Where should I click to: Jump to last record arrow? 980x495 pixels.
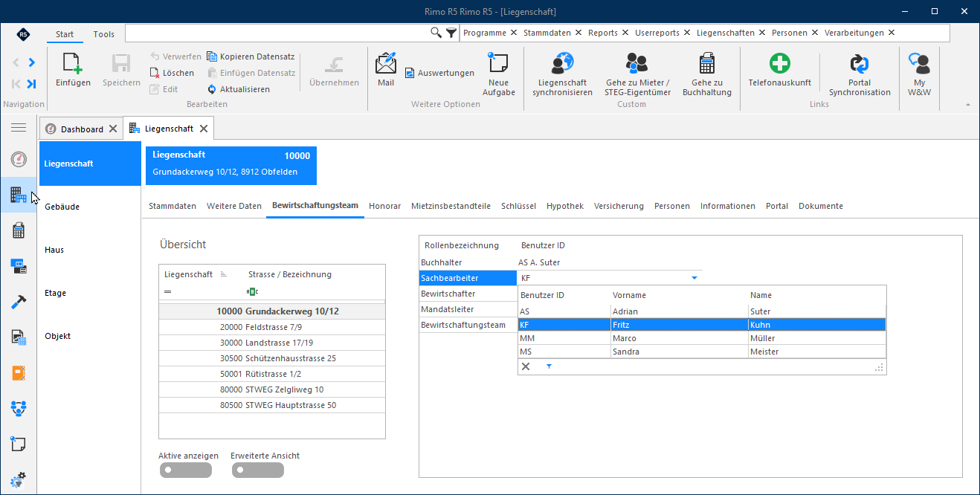click(x=32, y=84)
